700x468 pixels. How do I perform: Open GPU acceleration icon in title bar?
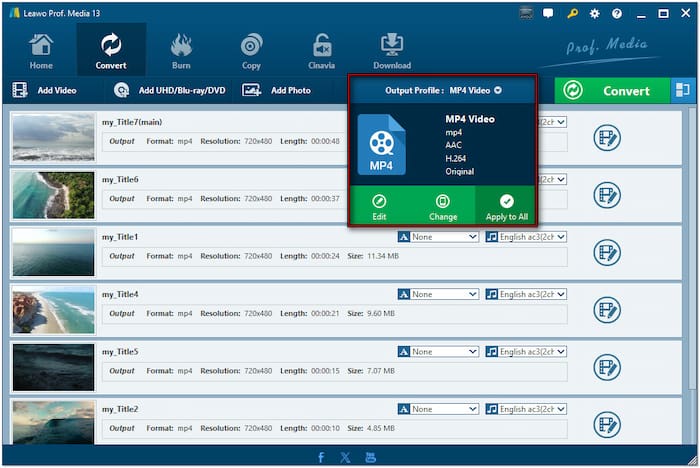point(526,13)
